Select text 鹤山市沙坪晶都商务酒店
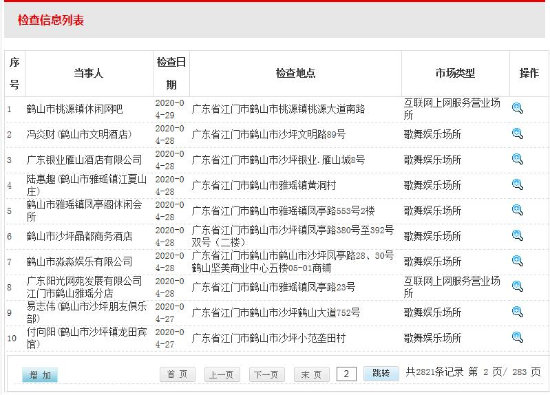 pos(80,236)
